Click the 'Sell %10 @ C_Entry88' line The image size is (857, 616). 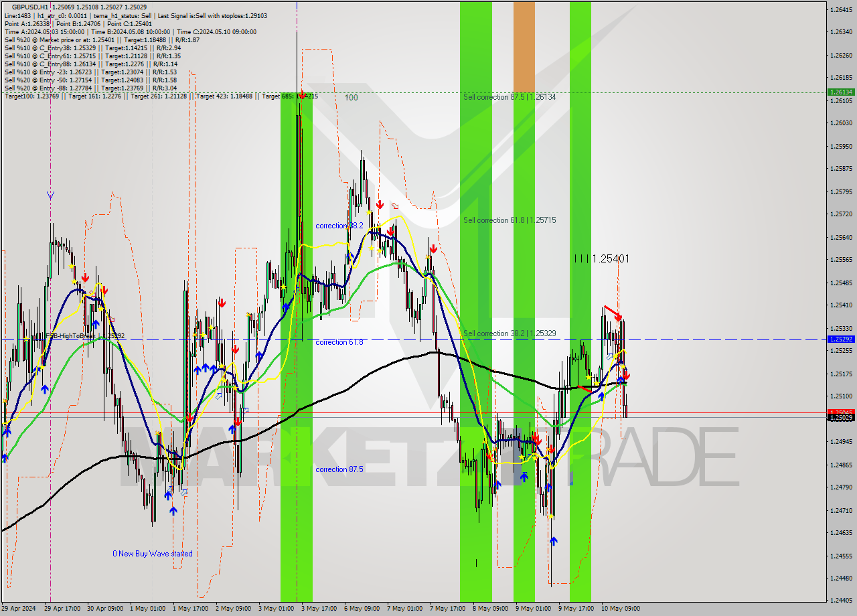[90, 64]
